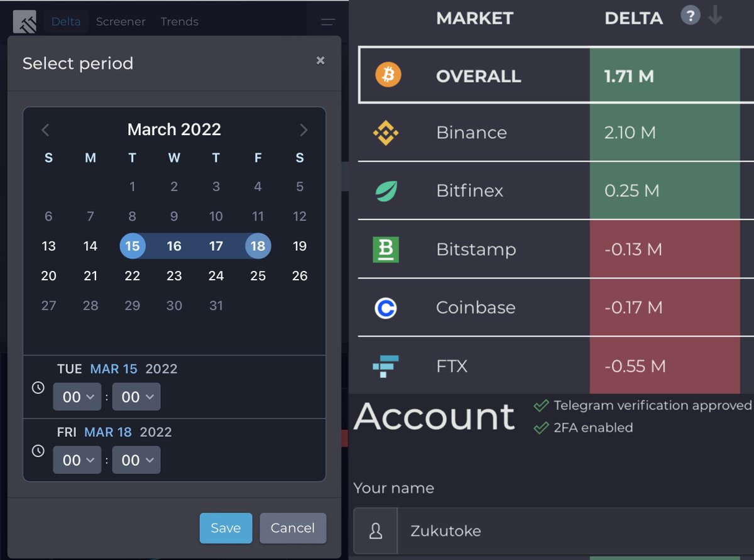The width and height of the screenshot is (754, 560).
Task: Click the -0.13 M Bitstamp delta value
Action: [633, 249]
